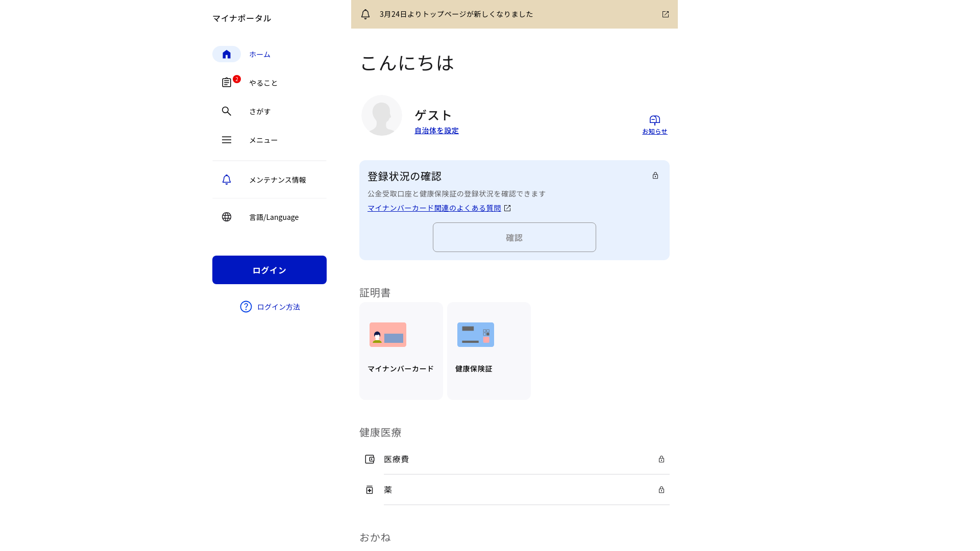Screen dimensions: 980x551
Task: Select やること in the sidebar
Action: (263, 83)
